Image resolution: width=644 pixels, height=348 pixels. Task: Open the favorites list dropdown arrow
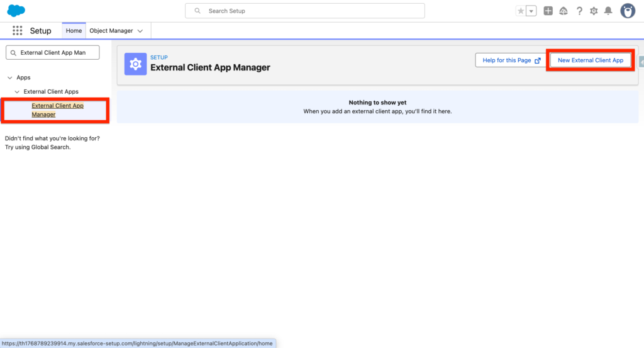531,11
